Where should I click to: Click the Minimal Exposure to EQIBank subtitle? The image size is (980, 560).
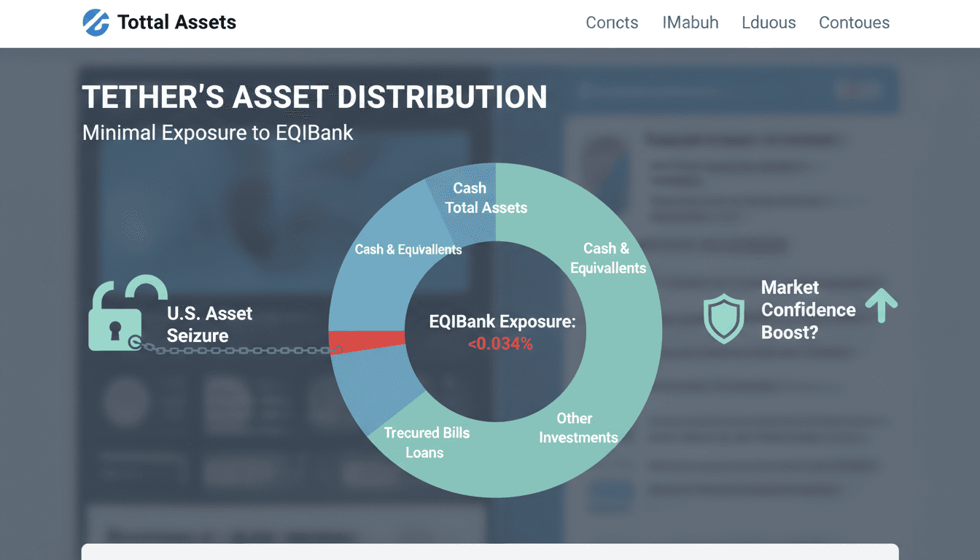point(217,133)
